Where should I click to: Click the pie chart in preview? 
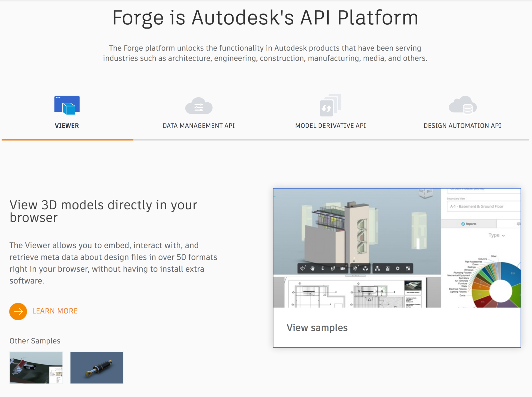tap(496, 285)
